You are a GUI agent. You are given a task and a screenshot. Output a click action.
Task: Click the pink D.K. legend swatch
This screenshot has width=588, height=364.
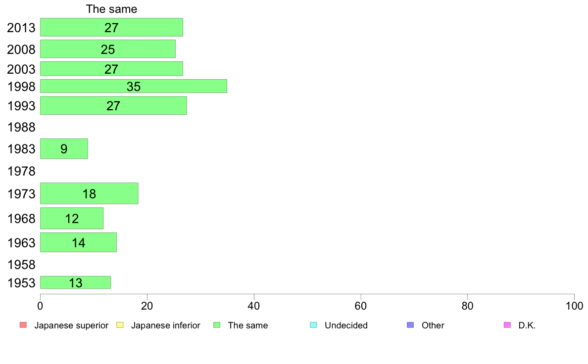click(507, 325)
